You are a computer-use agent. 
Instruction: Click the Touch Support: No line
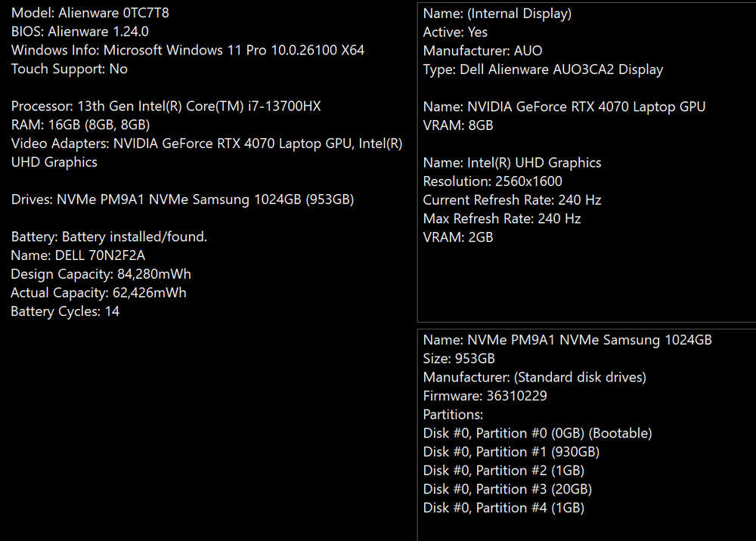[69, 69]
